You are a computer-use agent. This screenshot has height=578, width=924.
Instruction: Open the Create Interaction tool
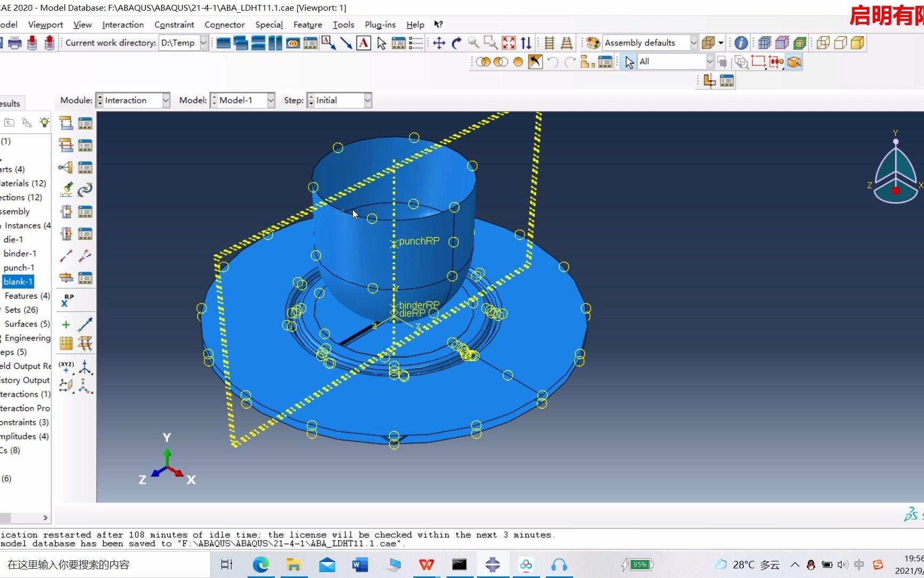[66, 123]
